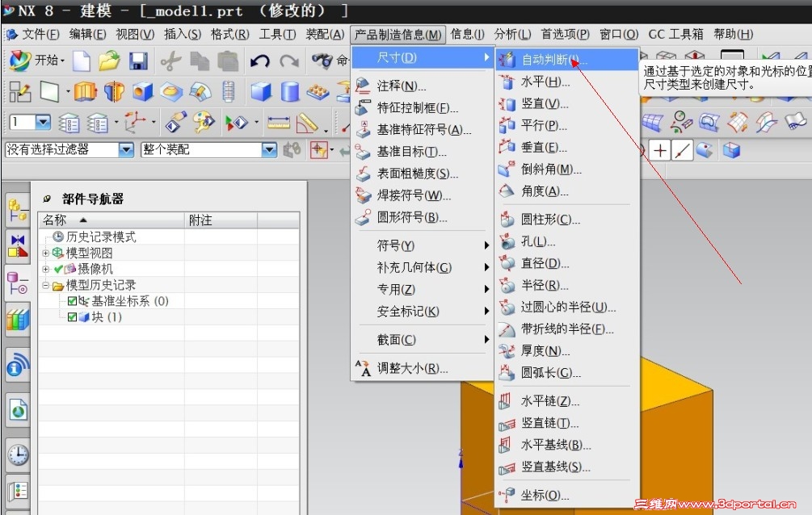Sort by the 名称 column header
The height and width of the screenshot is (515, 812).
(x=111, y=220)
